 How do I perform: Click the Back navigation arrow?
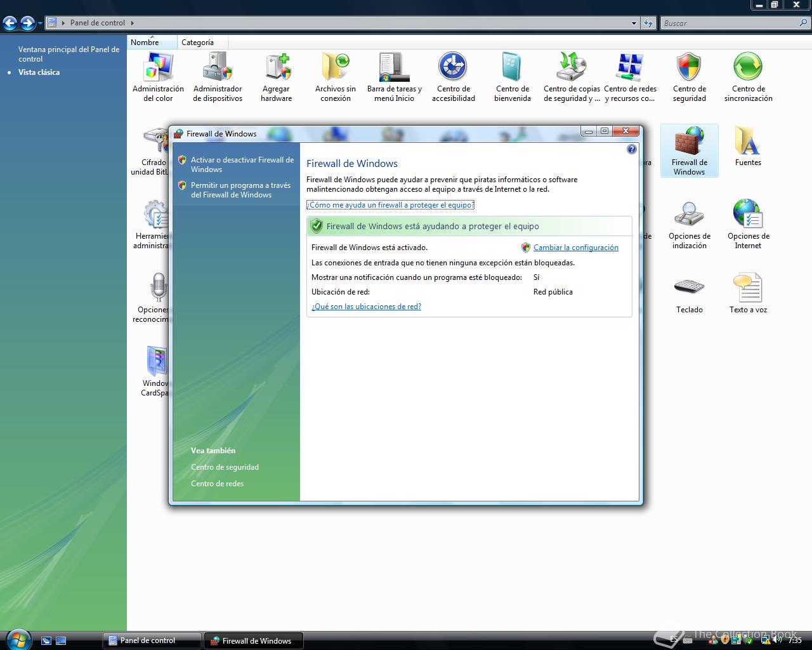coord(10,23)
